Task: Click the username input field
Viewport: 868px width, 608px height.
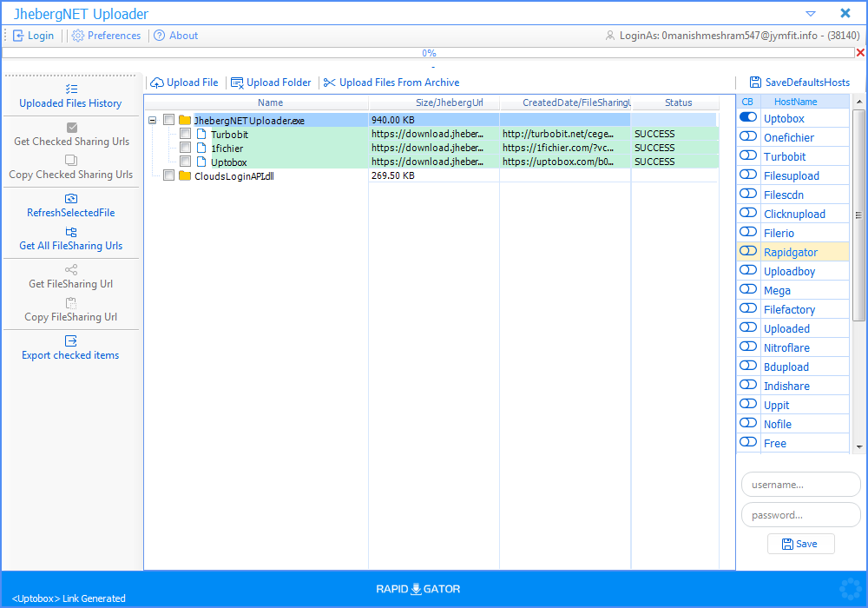Action: coord(800,485)
